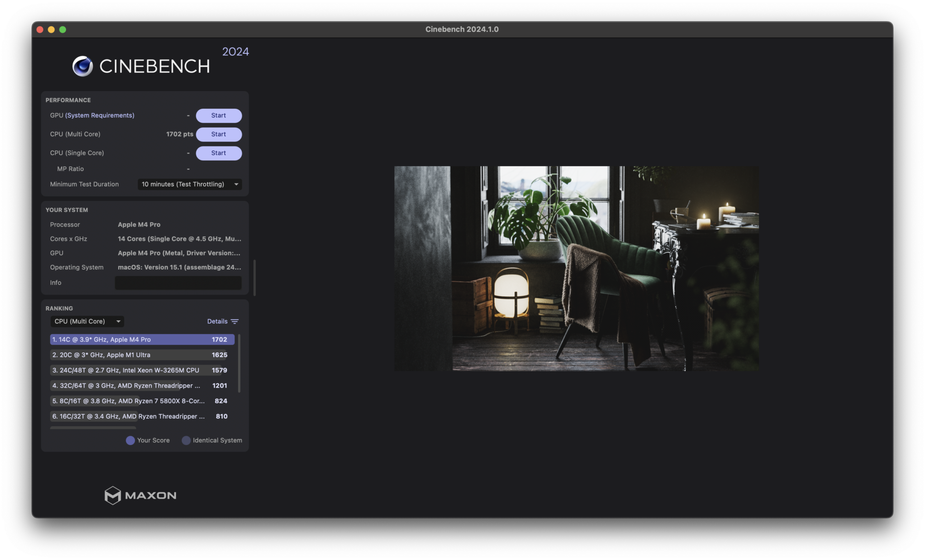Click the Identical System legend label
Screen dimensions: 925x560
(217, 441)
